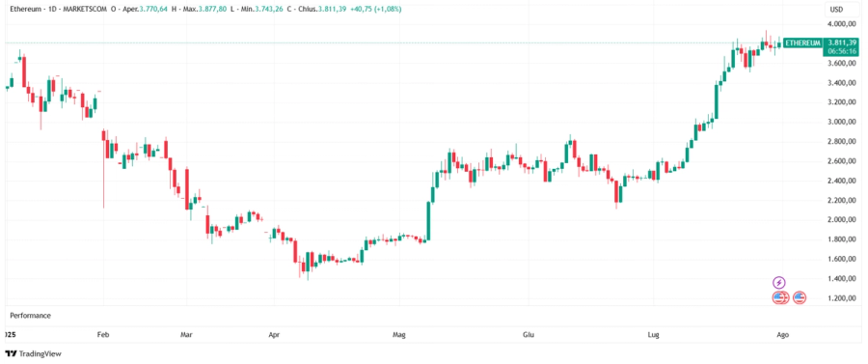
Task: Select the Mar label on time axis
Action: 186,335
